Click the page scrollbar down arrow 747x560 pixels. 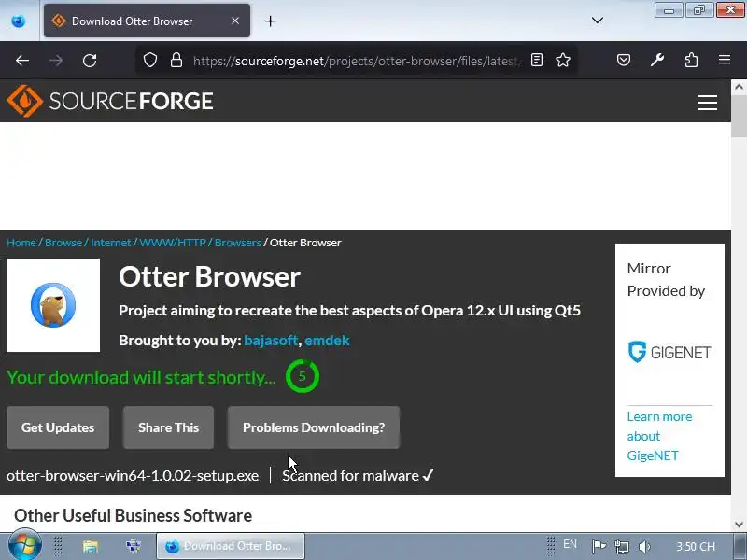pyautogui.click(x=739, y=525)
